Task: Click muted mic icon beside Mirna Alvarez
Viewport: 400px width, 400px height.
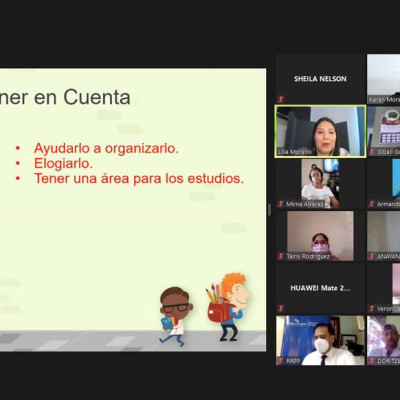Action: coord(281,204)
